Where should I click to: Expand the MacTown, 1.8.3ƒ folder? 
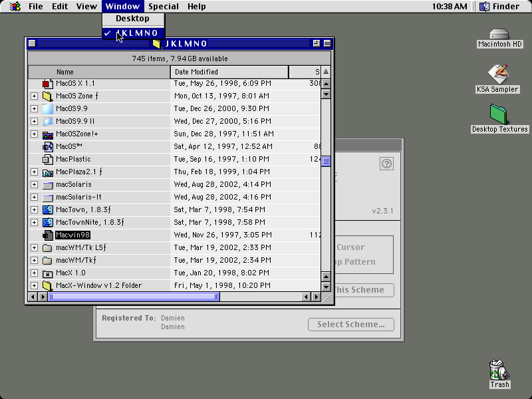(34, 209)
